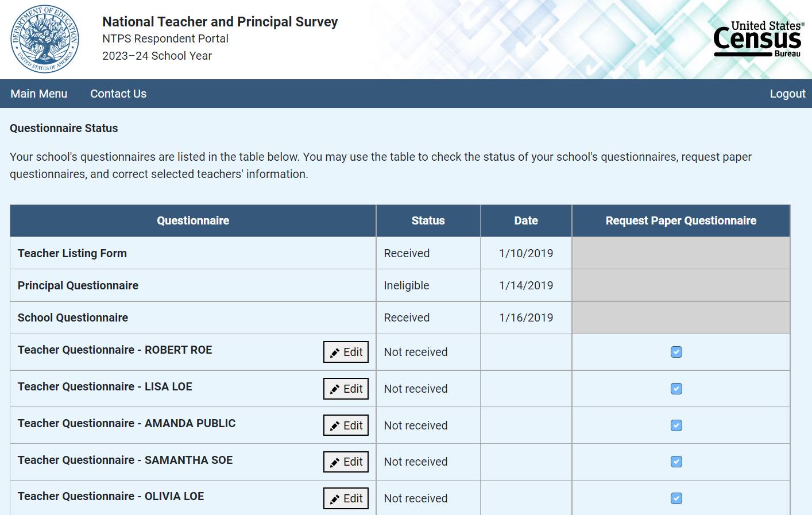Go to Contact Us page
This screenshot has width=812, height=515.
tap(118, 94)
